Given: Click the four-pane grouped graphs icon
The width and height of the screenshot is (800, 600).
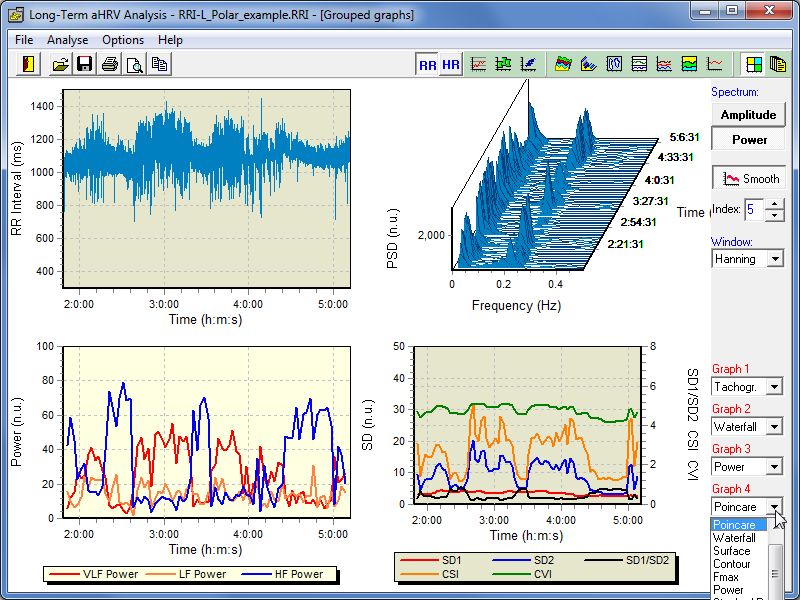Looking at the screenshot, I should (753, 64).
